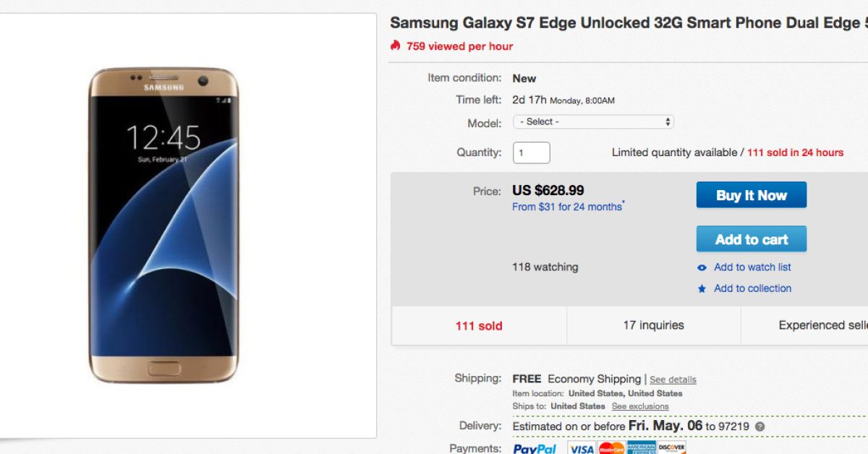Open the Model select dropdown
The height and width of the screenshot is (454, 868).
point(593,122)
